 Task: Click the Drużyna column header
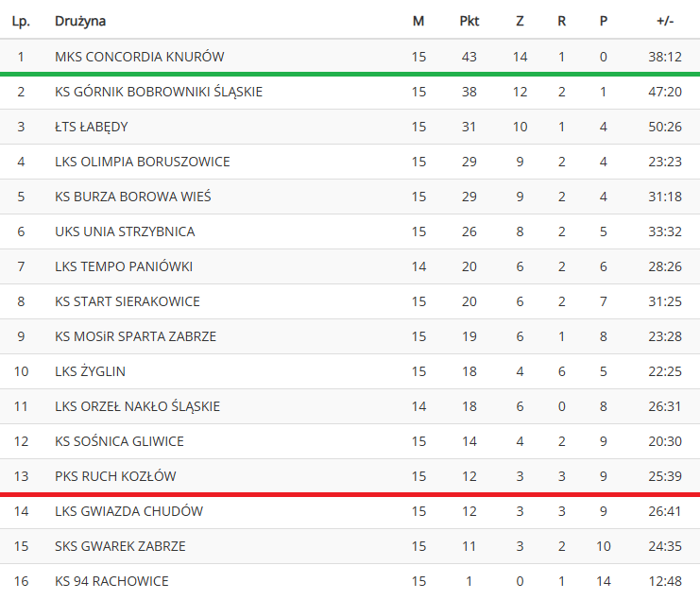(80, 21)
